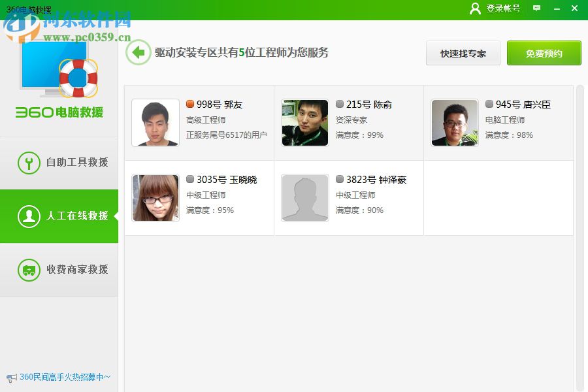Select engineer name 945号 唐兴臣

[523, 105]
